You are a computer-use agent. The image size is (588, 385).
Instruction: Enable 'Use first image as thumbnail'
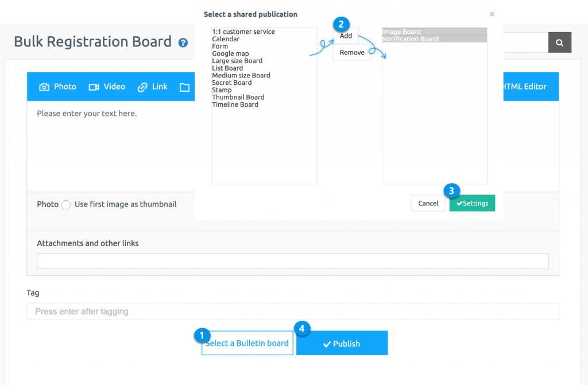[66, 204]
